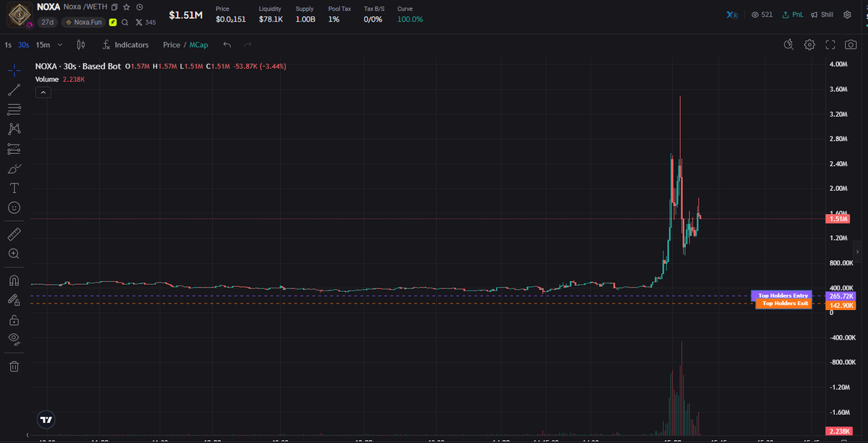
Task: Click the 265.72K entry price tag
Action: click(841, 296)
